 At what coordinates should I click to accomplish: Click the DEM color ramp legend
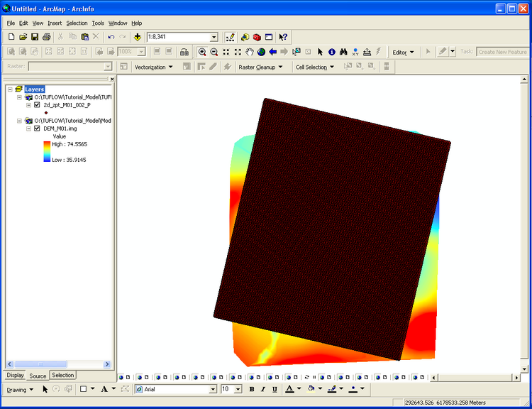tap(47, 151)
